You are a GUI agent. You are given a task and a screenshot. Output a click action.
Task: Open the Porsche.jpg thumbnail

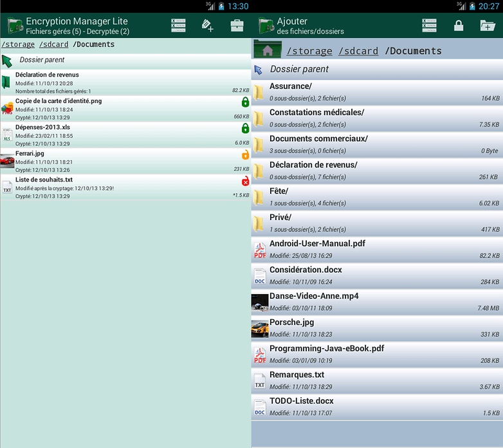coord(260,329)
